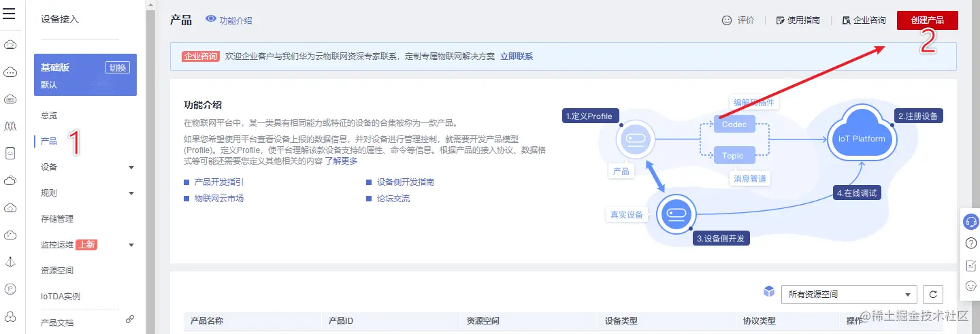This screenshot has width=980, height=334.
Task: Click the Topic box in diagram
Action: click(x=734, y=156)
